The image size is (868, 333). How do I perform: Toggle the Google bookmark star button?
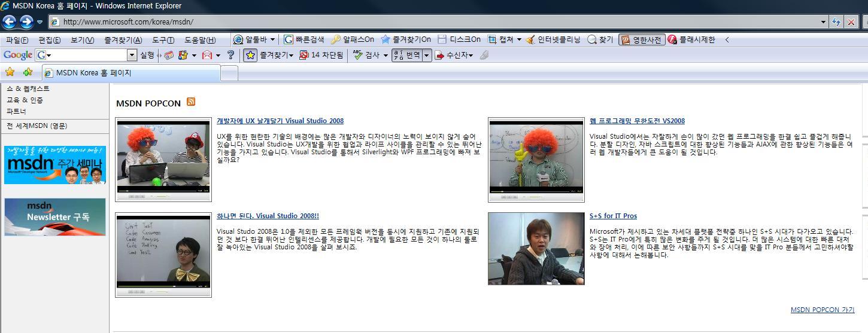tap(250, 55)
